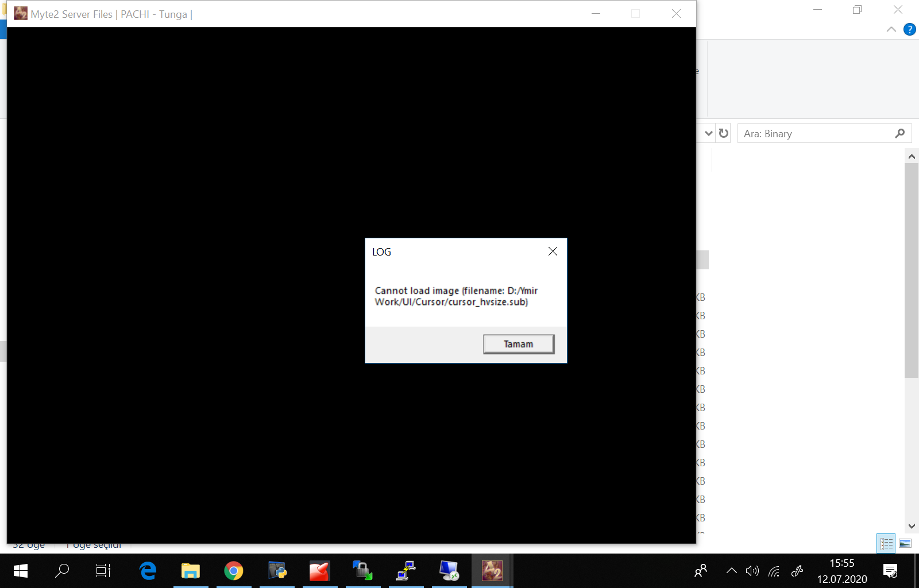Image resolution: width=919 pixels, height=588 pixels.
Task: Close the Myte2 Server Files game window
Action: (x=676, y=14)
